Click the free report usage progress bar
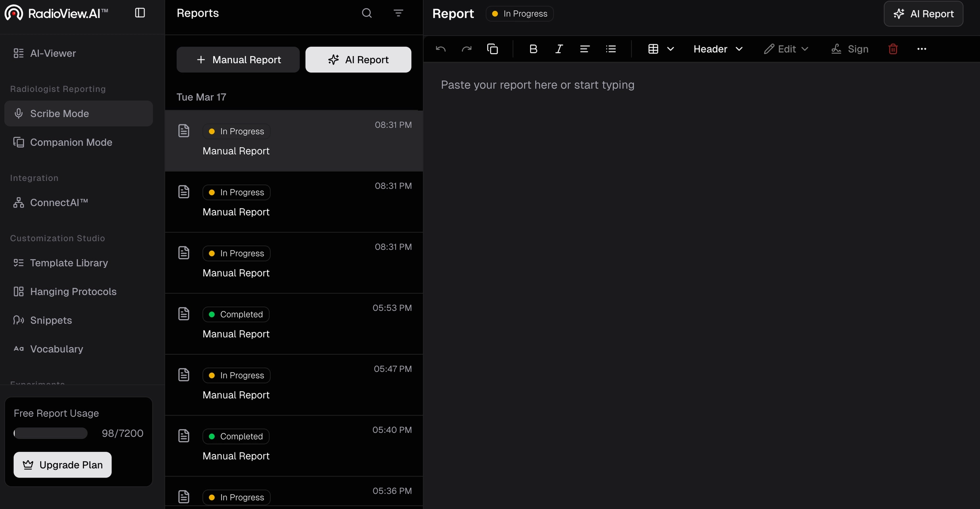The image size is (980, 509). tap(51, 433)
